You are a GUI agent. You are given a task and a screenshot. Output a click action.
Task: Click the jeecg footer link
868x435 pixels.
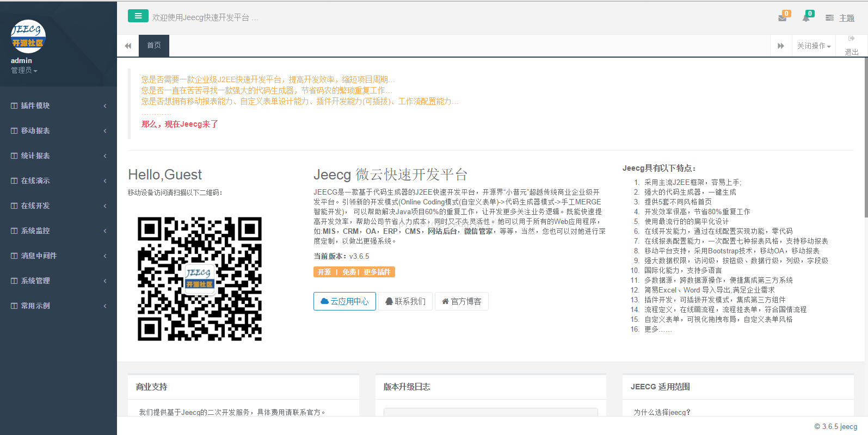click(848, 426)
